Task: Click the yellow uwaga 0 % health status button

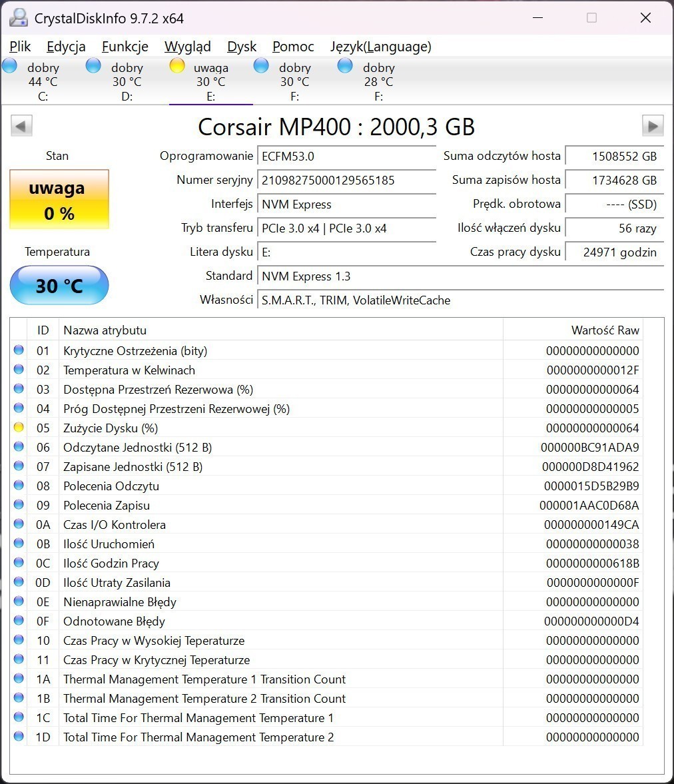Action: tap(59, 200)
